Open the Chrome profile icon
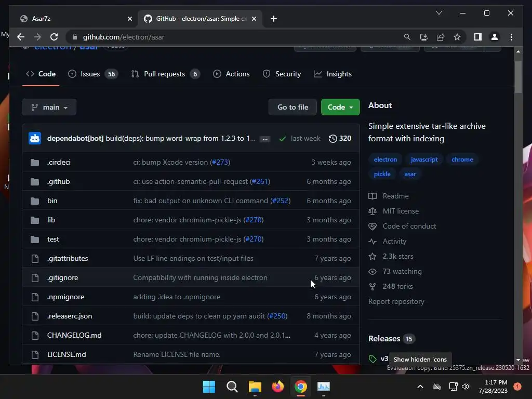The width and height of the screenshot is (532, 399). 495,37
